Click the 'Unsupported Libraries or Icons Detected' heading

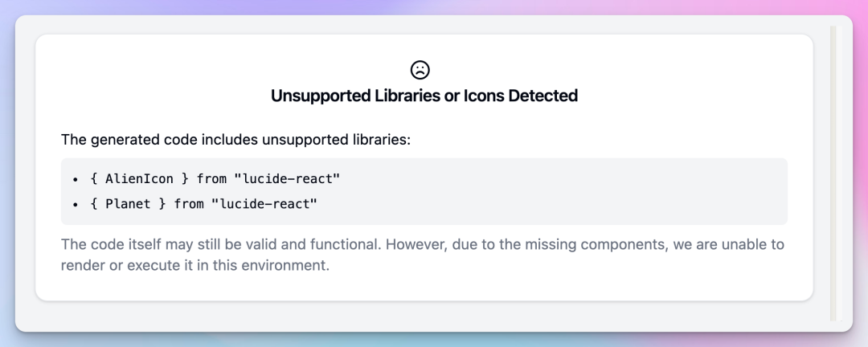[424, 96]
